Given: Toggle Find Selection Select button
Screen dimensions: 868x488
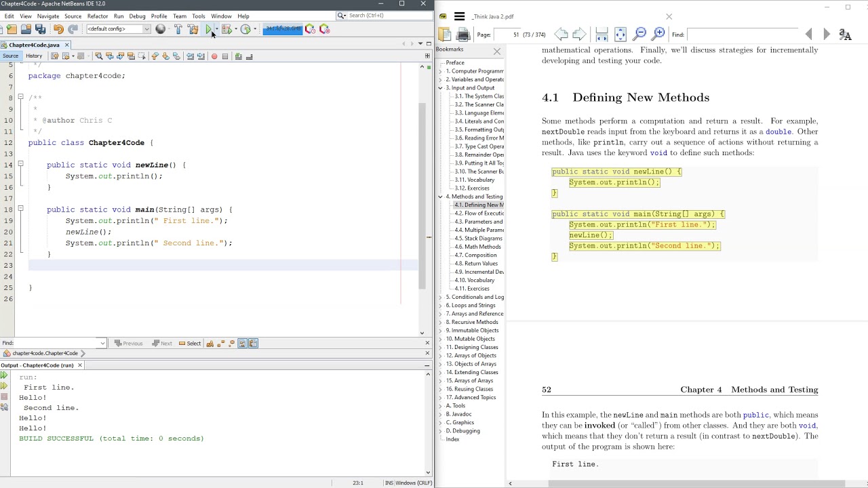Looking at the screenshot, I should point(190,344).
